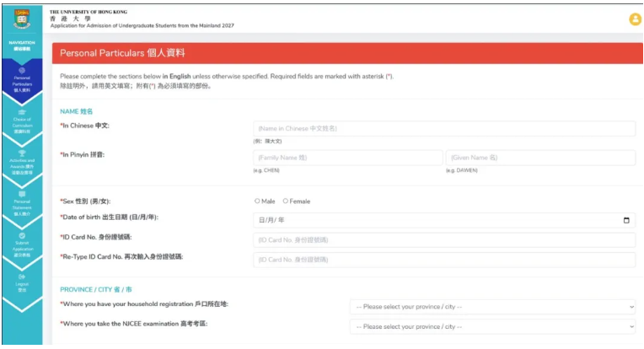Click the Logout item in the sidebar
The height and width of the screenshot is (349, 644).
[22, 283]
